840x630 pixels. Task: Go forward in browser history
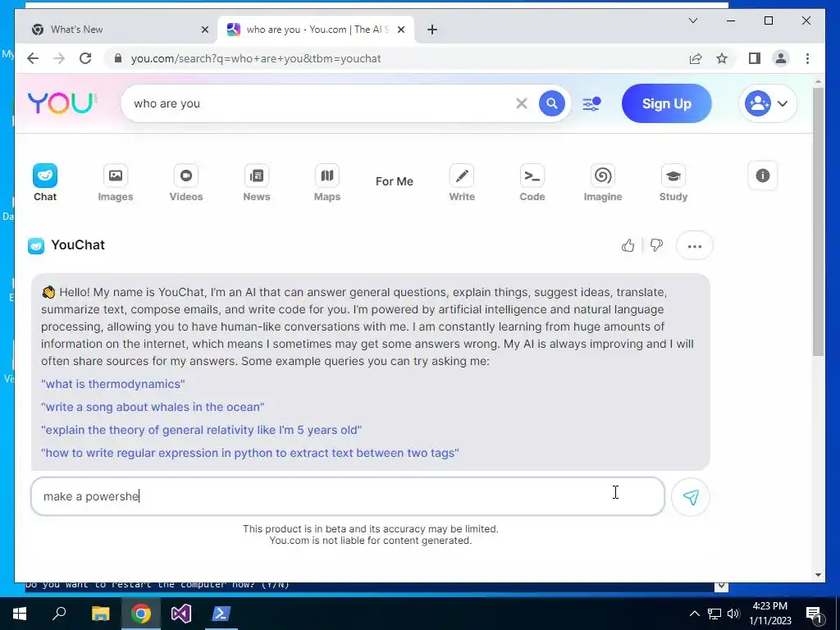(59, 58)
